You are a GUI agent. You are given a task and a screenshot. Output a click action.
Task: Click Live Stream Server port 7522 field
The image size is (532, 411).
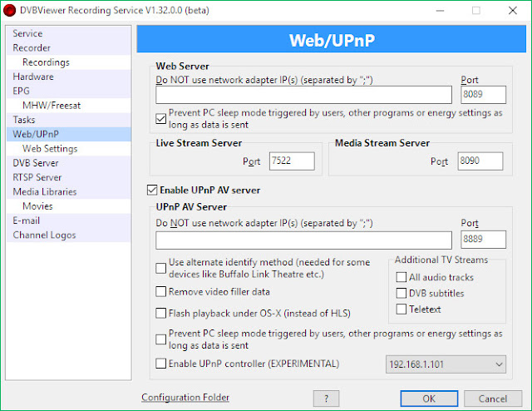click(292, 161)
